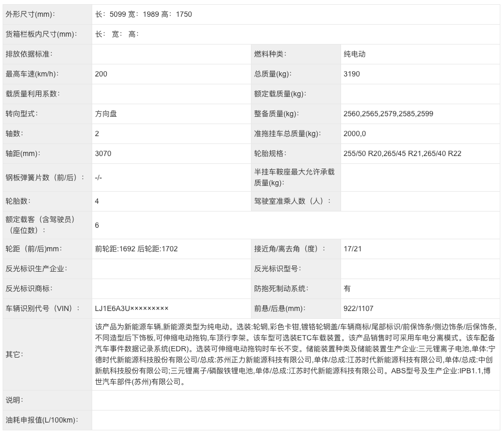Click the approach/departure angle value 17/21
The image size is (504, 433).
[x=353, y=249]
